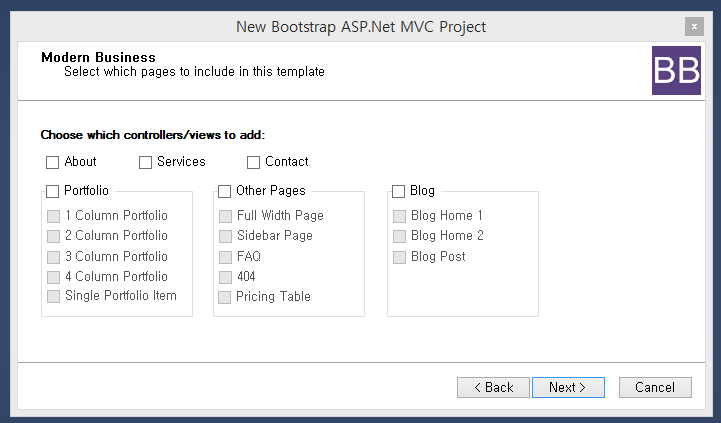Select the Pricing Table checkbox
The width and height of the screenshot is (721, 423).
tap(226, 298)
